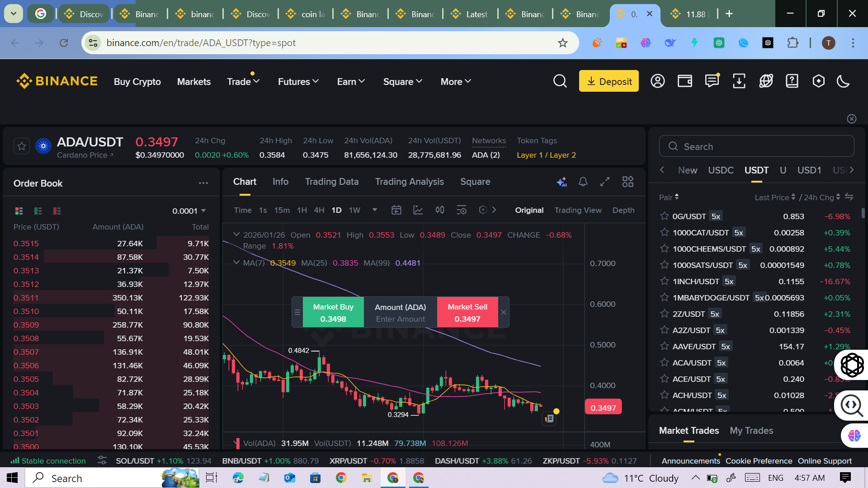Click the chart fullscreen expand icon
This screenshot has width=868, height=488.
[605, 182]
